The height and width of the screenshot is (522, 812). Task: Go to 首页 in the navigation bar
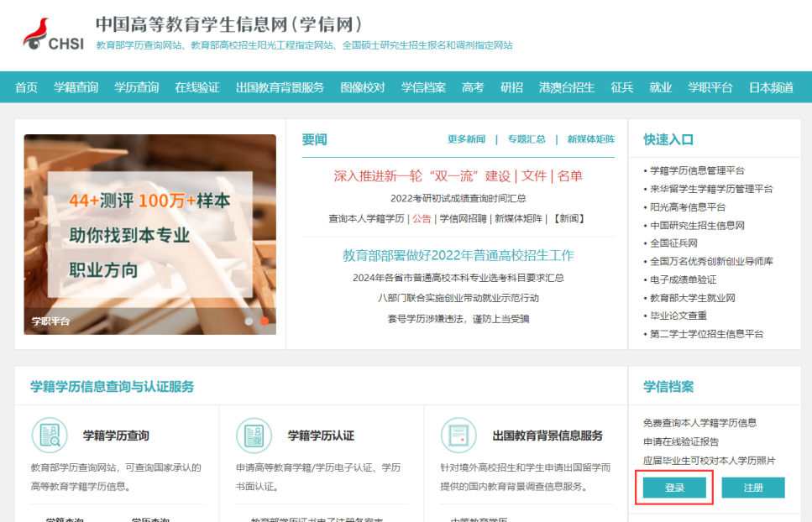click(26, 87)
